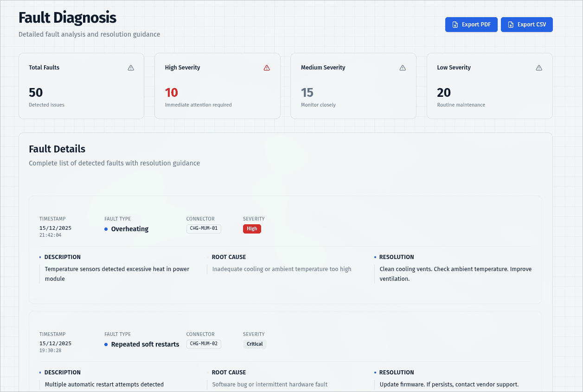Image resolution: width=583 pixels, height=392 pixels.
Task: Click the timestamp 19:30:28
Action: 50,351
